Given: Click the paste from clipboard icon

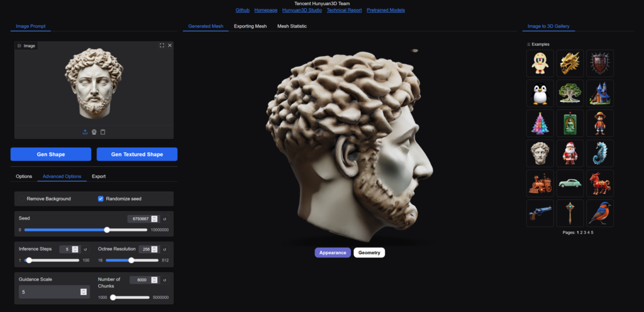Looking at the screenshot, I should pos(103,131).
